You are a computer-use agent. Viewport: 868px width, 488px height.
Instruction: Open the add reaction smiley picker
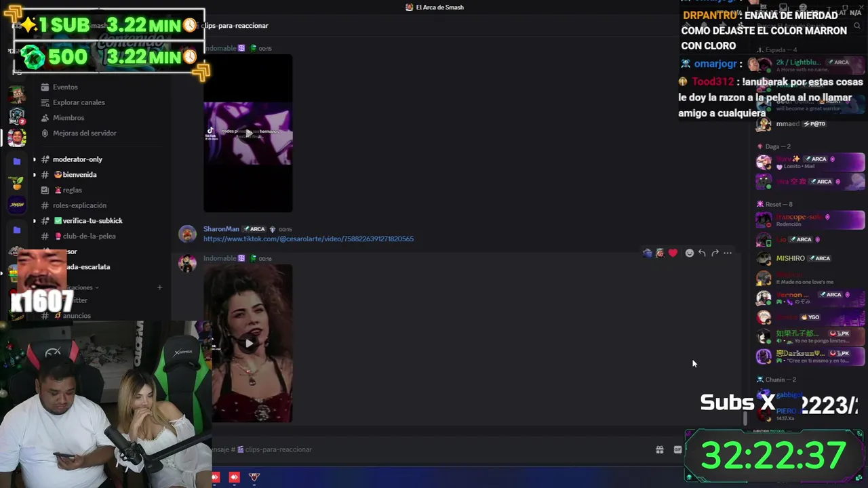(x=689, y=253)
